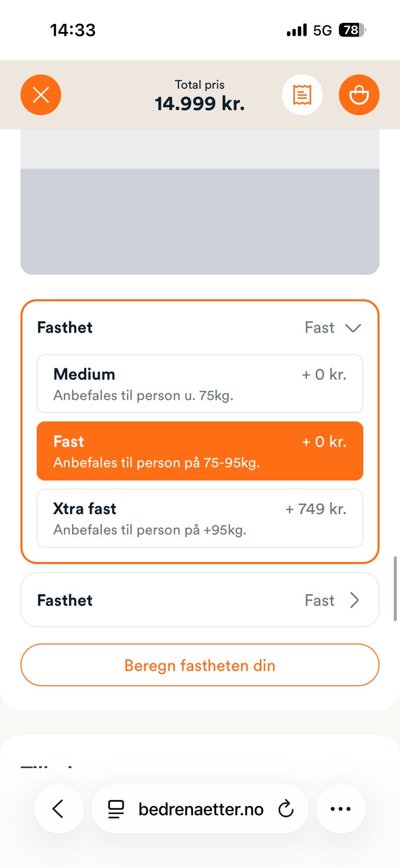Tap bedrenaetter.no address bar text
400x868 pixels.
pos(201,809)
